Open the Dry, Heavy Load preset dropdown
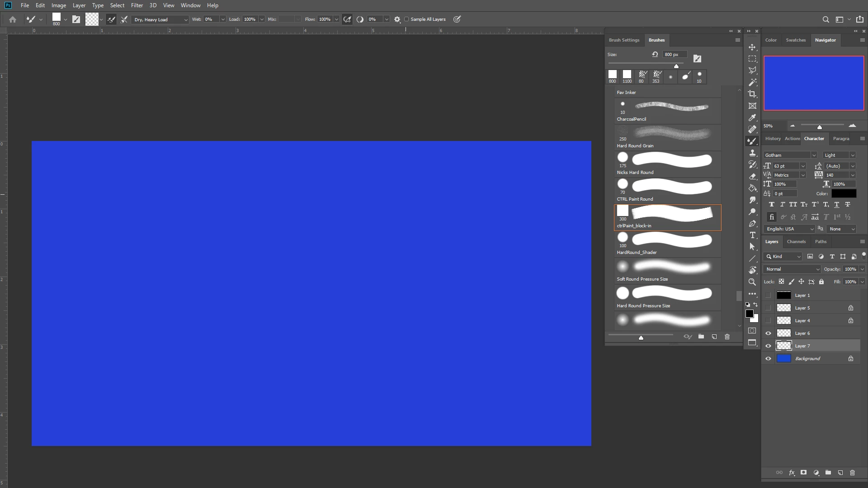This screenshot has width=868, height=488. pyautogui.click(x=160, y=19)
